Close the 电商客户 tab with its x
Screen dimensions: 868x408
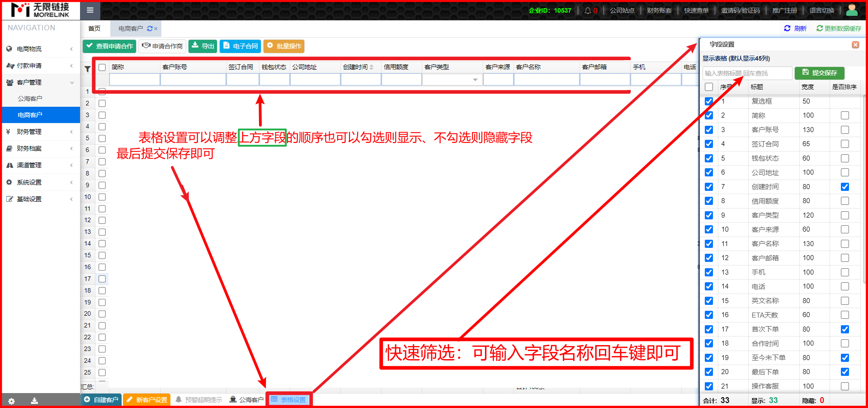[156, 28]
